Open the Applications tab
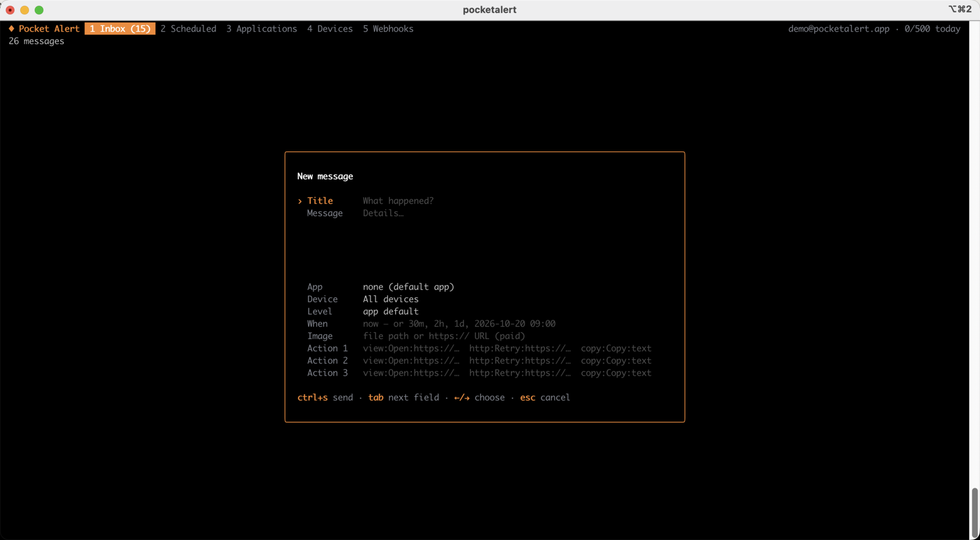 pos(261,28)
